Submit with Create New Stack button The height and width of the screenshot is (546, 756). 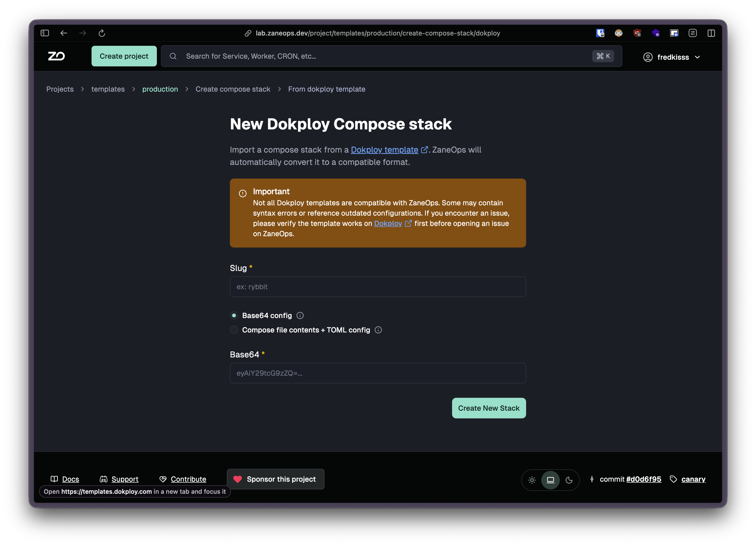[x=489, y=408]
